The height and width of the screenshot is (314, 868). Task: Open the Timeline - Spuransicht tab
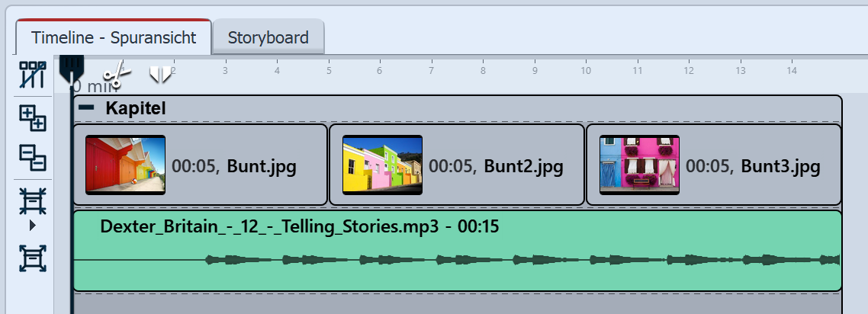[x=114, y=37]
